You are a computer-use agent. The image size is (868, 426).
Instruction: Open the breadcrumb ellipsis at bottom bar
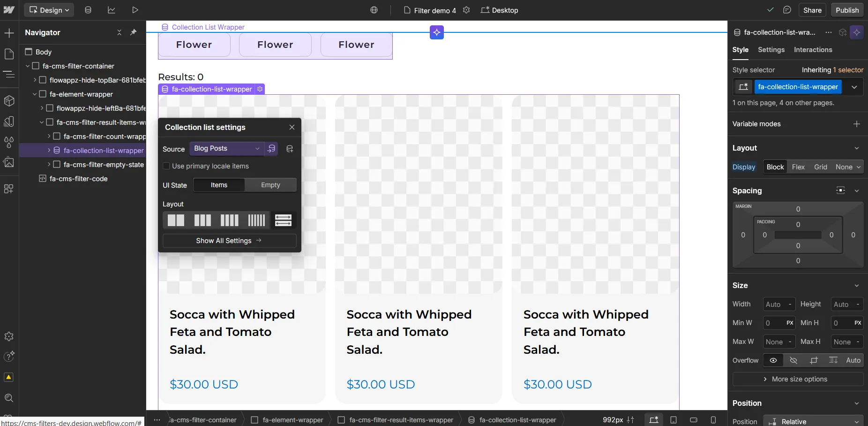tap(157, 420)
